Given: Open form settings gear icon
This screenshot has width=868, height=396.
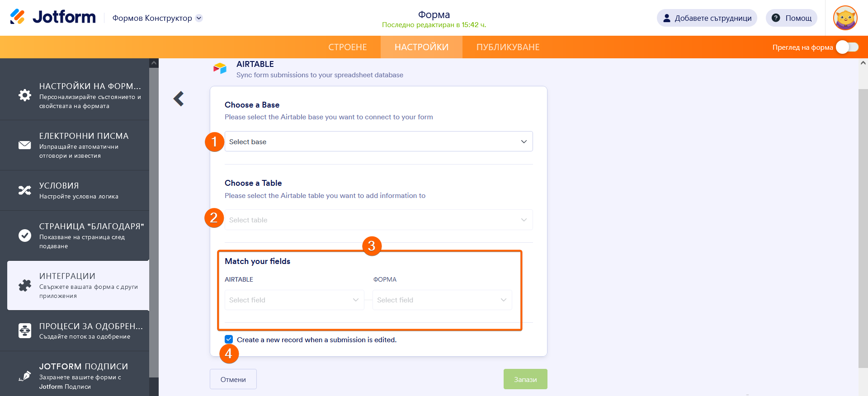Looking at the screenshot, I should click(x=25, y=95).
